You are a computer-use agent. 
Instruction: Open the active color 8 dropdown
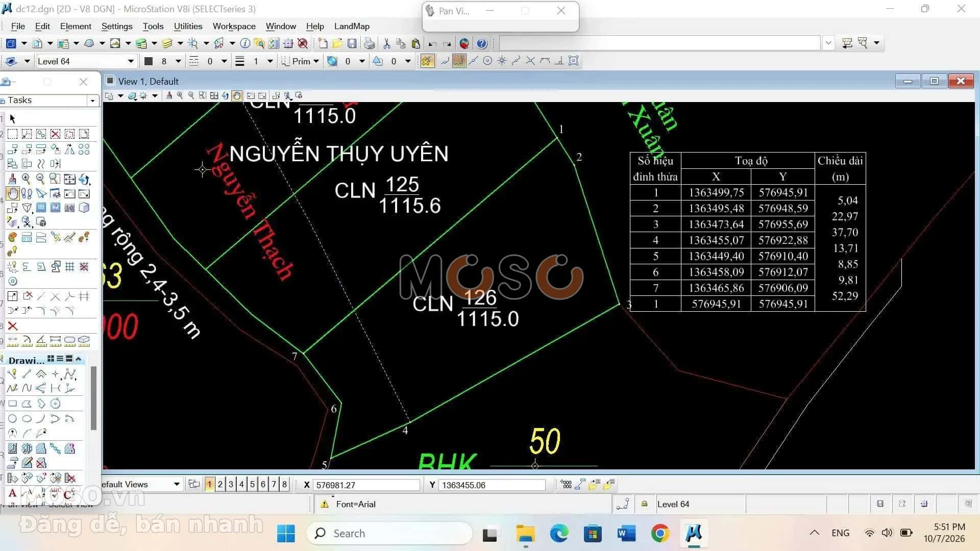click(x=178, y=61)
